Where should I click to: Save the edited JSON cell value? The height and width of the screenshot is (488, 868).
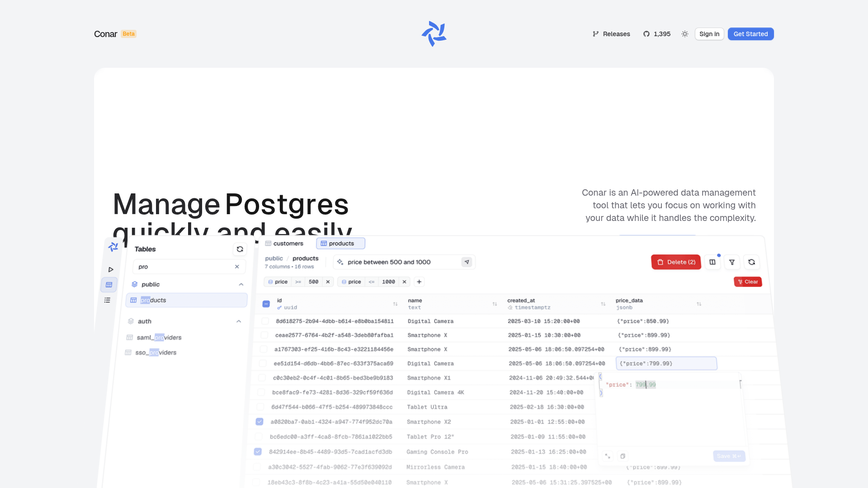pyautogui.click(x=729, y=456)
